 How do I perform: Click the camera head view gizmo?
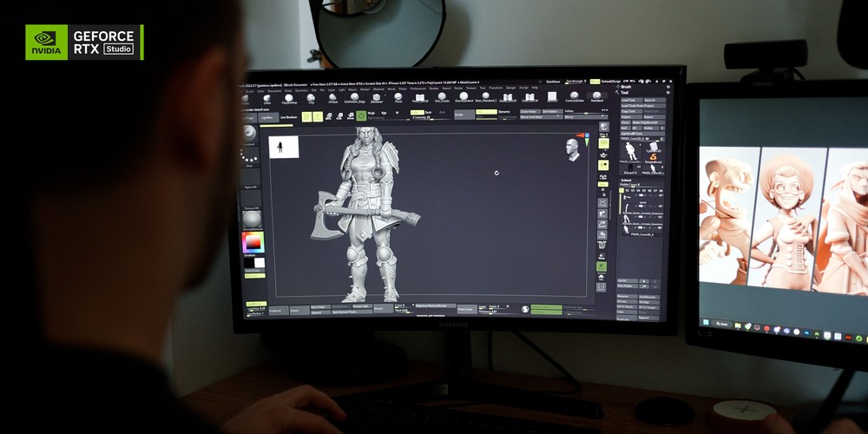[x=572, y=149]
